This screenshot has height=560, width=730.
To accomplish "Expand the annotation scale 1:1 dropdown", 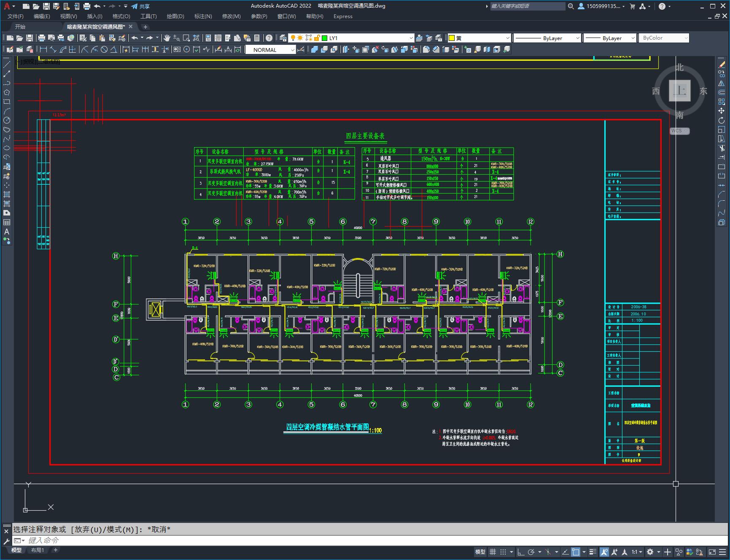I will pyautogui.click(x=637, y=552).
